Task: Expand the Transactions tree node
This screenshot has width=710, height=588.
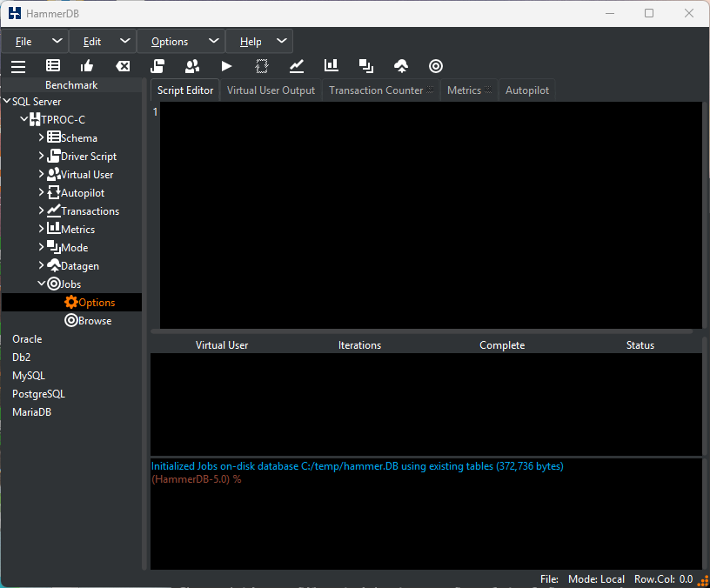Action: click(x=41, y=210)
